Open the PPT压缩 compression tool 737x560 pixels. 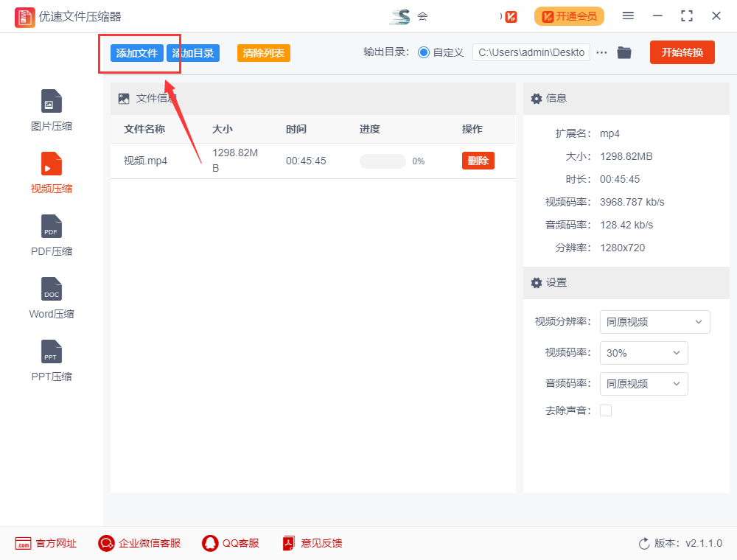coord(52,352)
